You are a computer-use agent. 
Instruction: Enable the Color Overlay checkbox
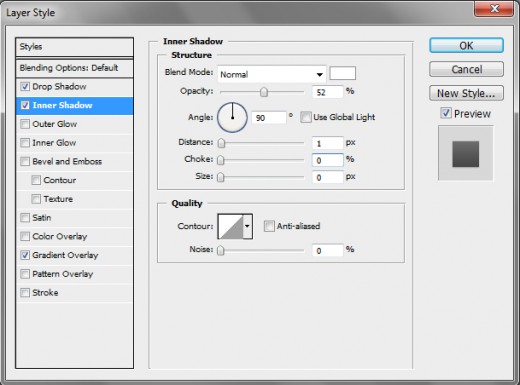(x=25, y=236)
